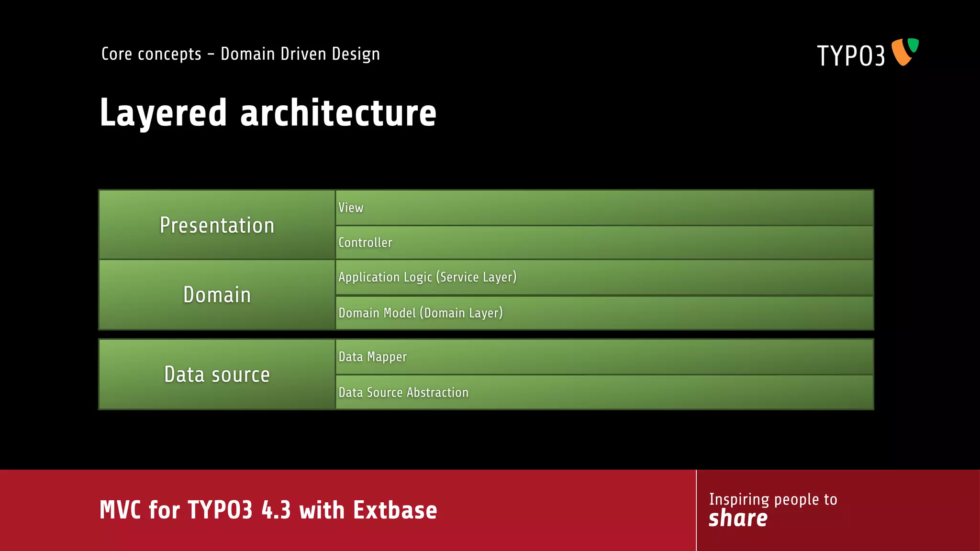Click the word Extbase in footer
Screen dimensions: 980x551
395,510
